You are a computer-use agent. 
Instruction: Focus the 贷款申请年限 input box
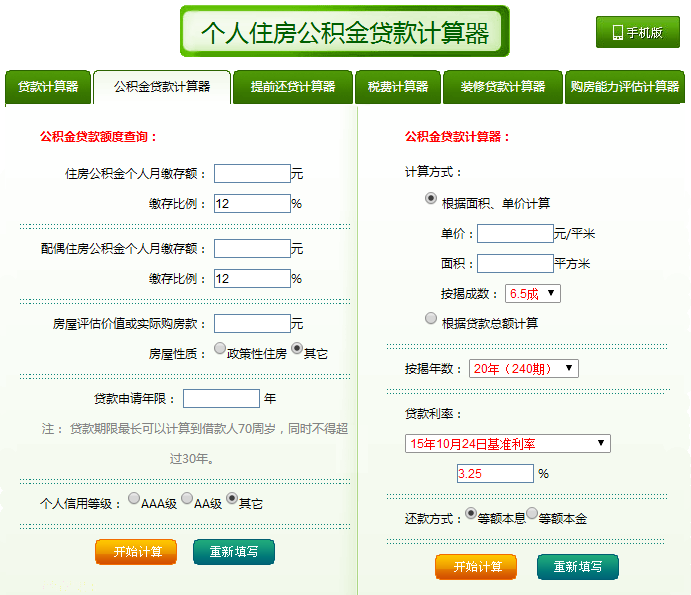tap(221, 399)
